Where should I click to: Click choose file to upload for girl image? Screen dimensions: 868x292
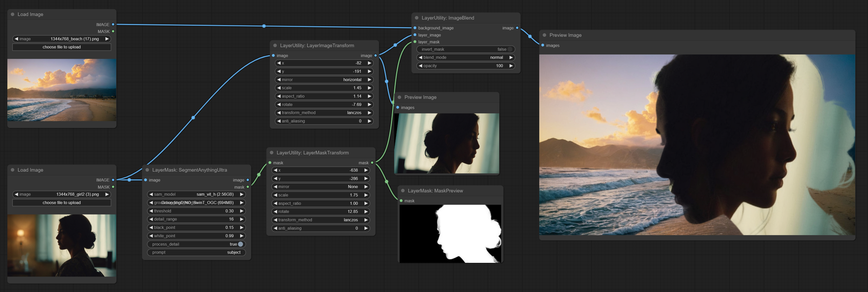coord(62,203)
